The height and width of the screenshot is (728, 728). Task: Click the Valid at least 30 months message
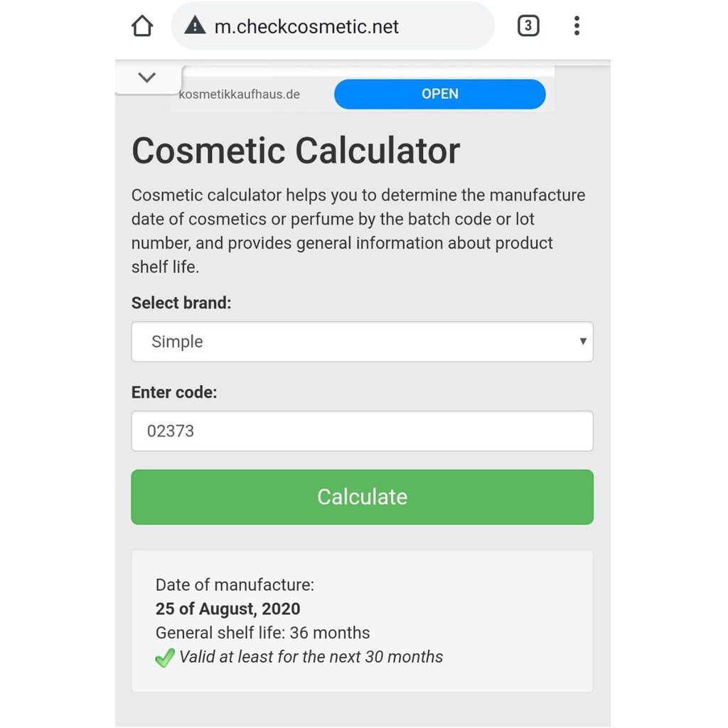311,657
